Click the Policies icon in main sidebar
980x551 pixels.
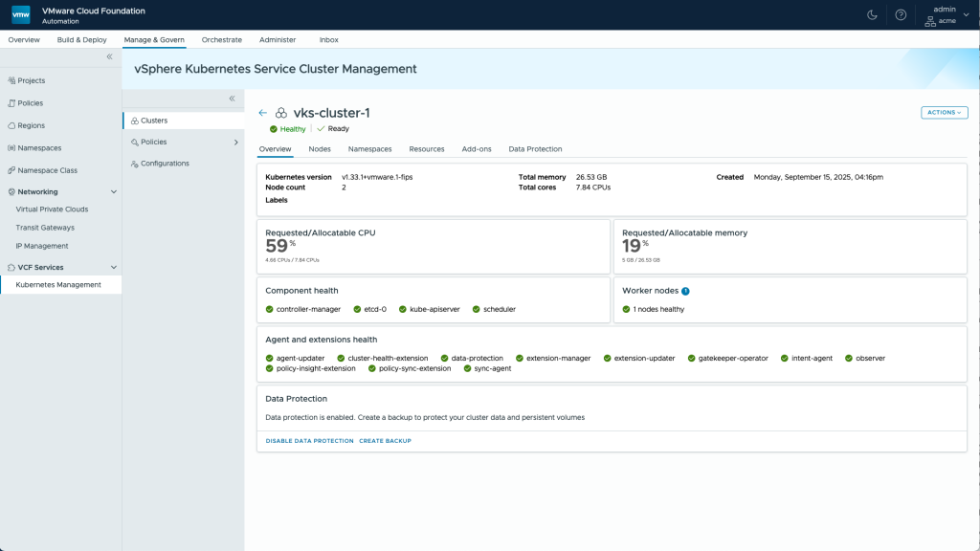pos(11,103)
